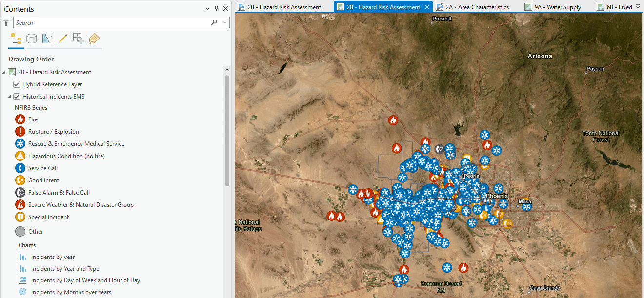Click the filter icon above the search box
The image size is (644, 298).
click(x=6, y=22)
